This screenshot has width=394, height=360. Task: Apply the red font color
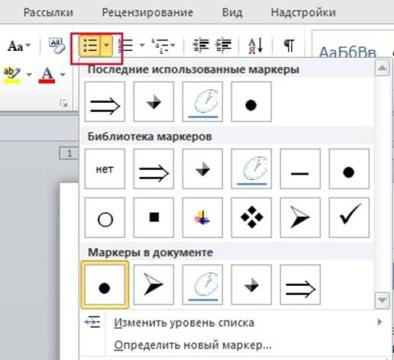click(x=47, y=75)
